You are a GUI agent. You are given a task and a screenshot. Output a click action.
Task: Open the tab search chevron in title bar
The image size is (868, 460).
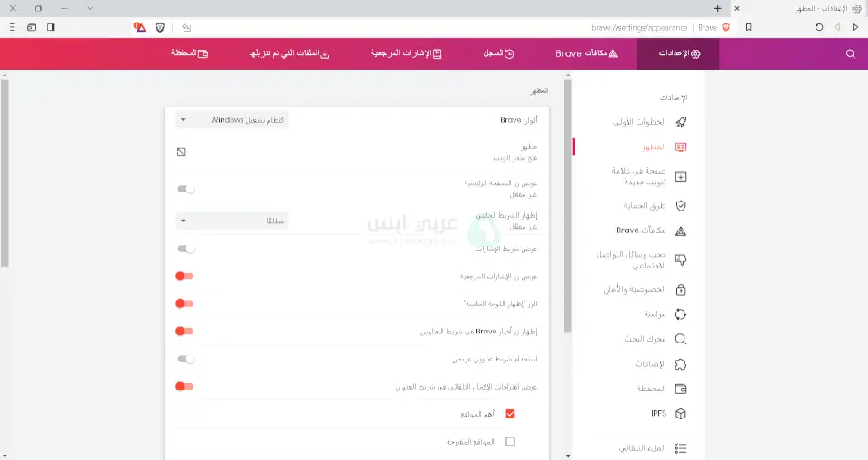pyautogui.click(x=90, y=8)
